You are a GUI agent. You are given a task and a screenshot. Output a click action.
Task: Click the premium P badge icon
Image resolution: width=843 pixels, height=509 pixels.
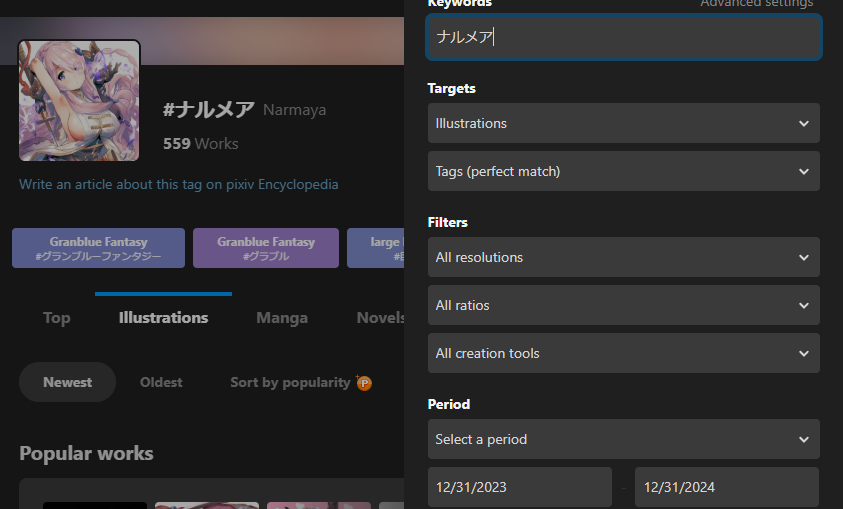pos(364,383)
